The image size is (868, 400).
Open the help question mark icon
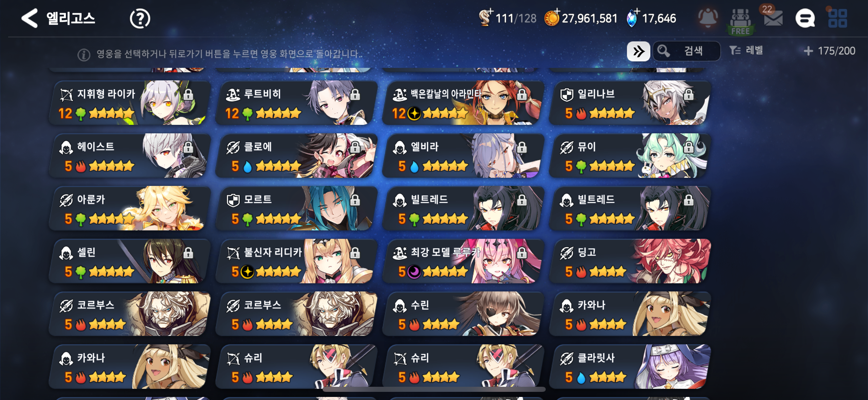pos(140,19)
